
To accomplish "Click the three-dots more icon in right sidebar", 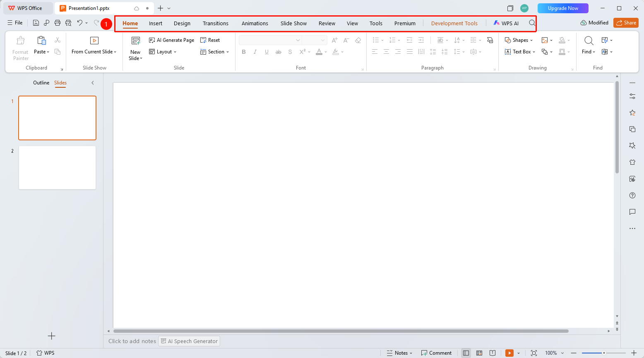I will tap(632, 228).
